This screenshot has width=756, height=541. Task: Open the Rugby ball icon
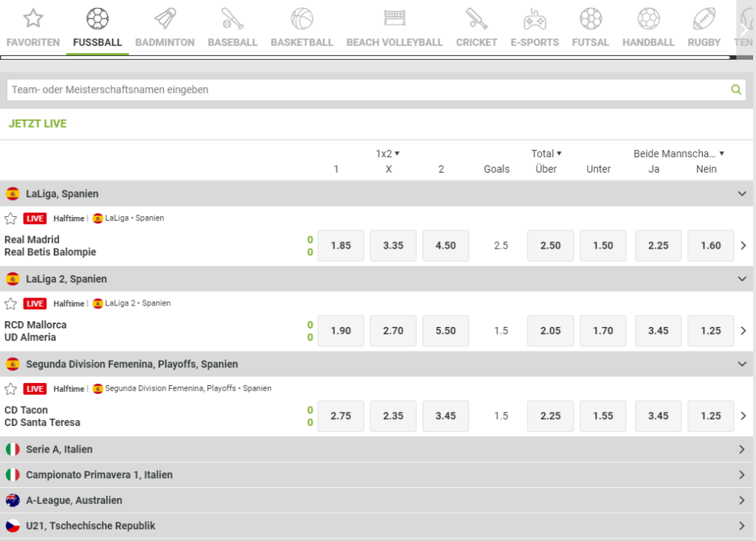point(704,18)
